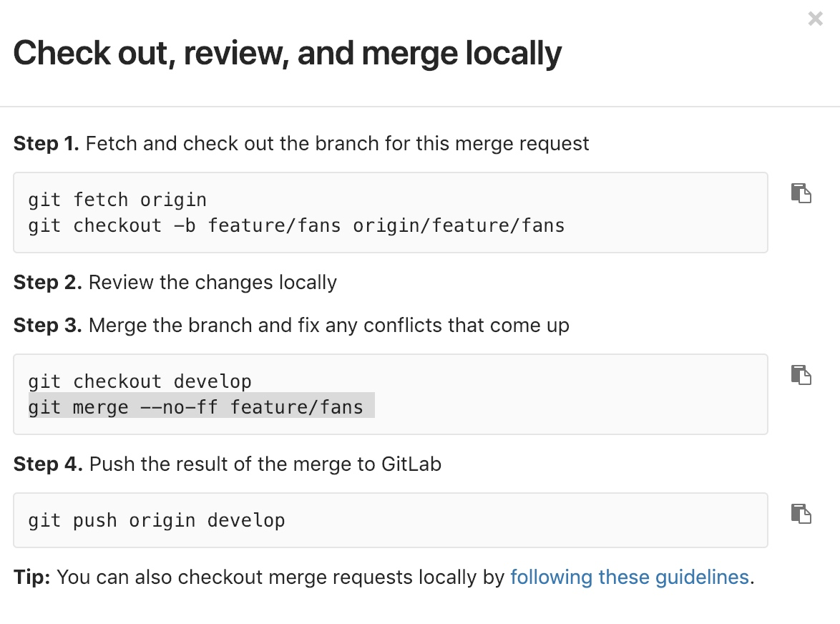Image resolution: width=840 pixels, height=624 pixels.
Task: Click the bold "Step 4." label
Action: click(48, 464)
